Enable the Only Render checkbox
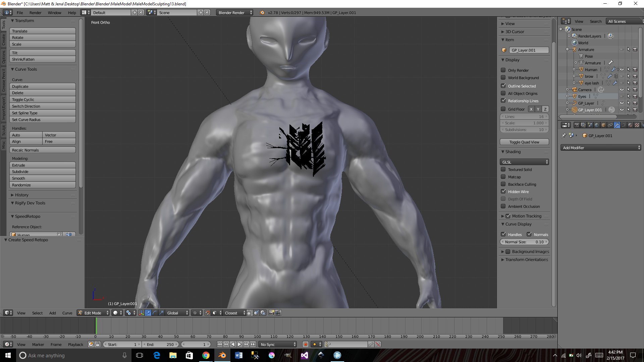The height and width of the screenshot is (362, 644). click(503, 70)
